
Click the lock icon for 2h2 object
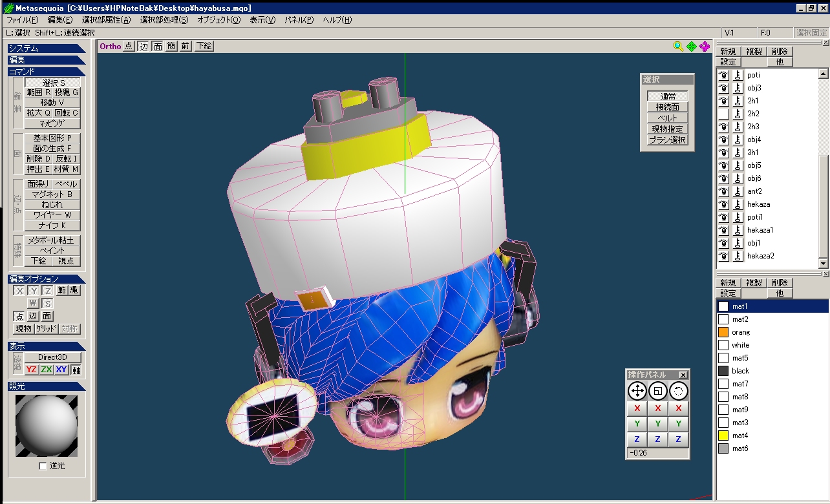(738, 114)
